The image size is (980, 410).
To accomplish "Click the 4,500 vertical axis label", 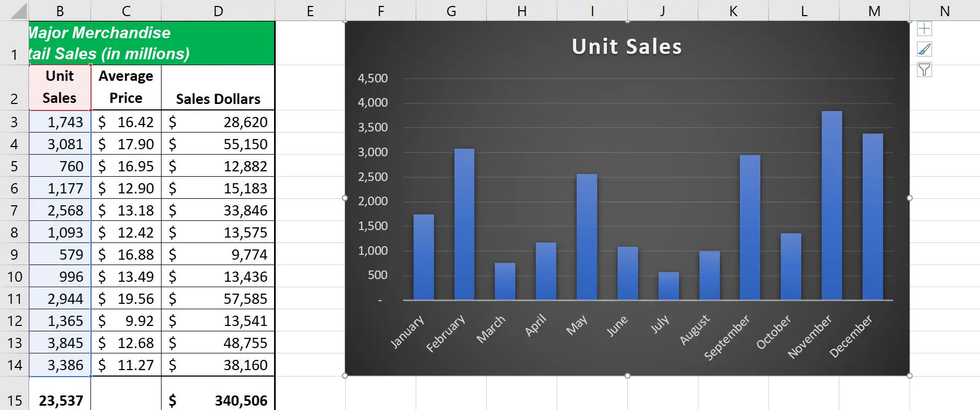I will tap(373, 78).
